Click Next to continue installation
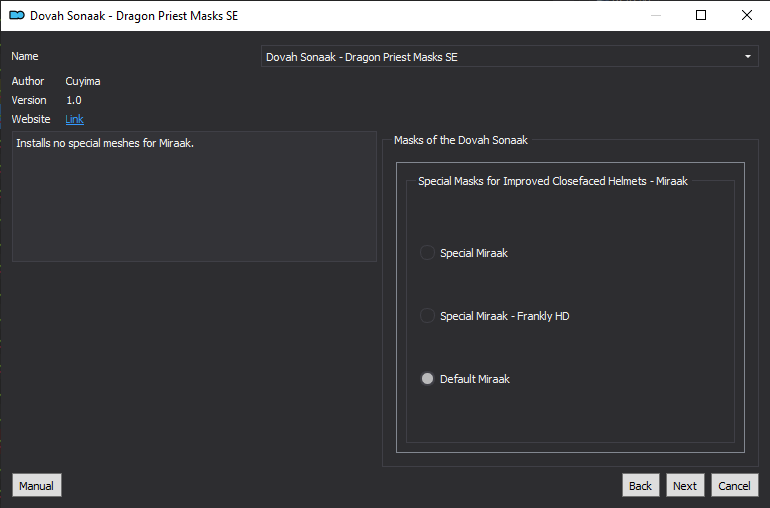The width and height of the screenshot is (770, 508). [x=685, y=486]
